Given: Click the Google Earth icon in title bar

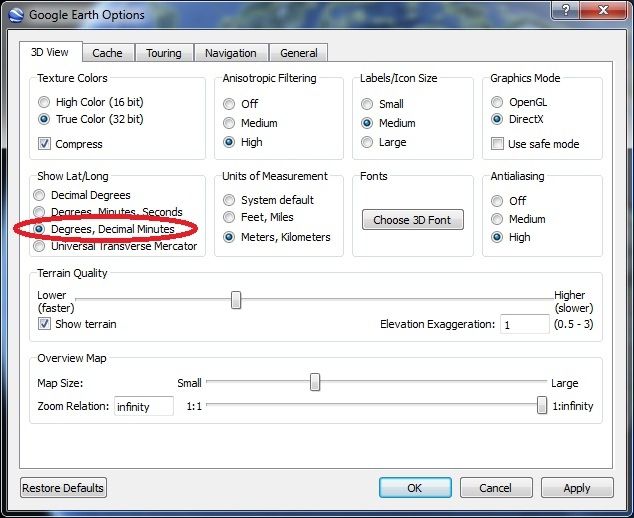Looking at the screenshot, I should point(16,15).
